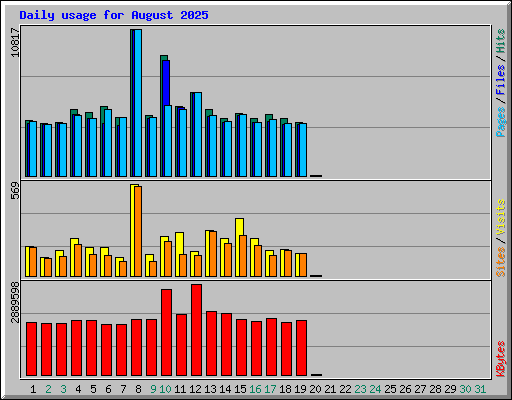Select green day label 30 on the x-axis
Image resolution: width=512 pixels, height=400 pixels.
pyautogui.click(x=465, y=389)
